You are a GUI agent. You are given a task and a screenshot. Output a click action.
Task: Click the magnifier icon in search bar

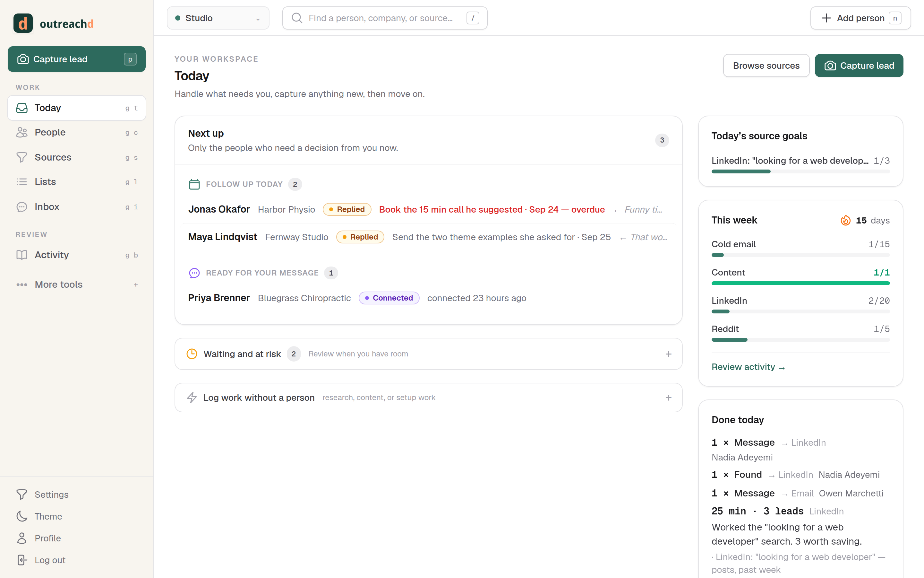tap(297, 18)
